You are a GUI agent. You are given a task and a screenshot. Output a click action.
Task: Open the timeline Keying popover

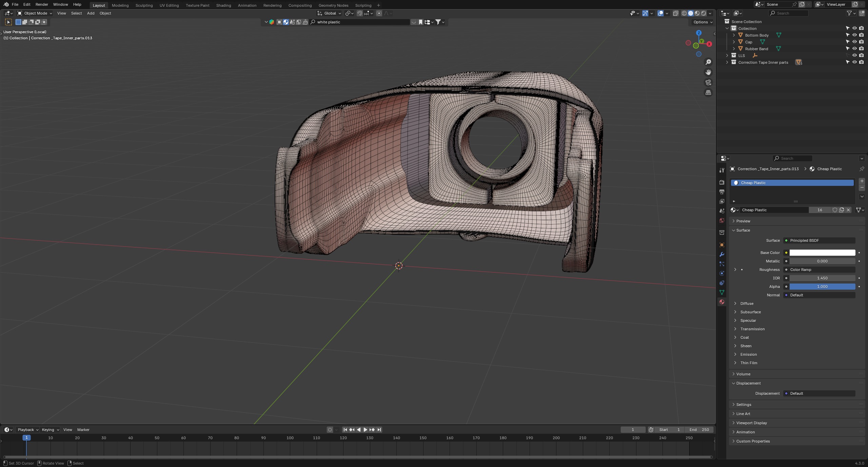pos(50,430)
